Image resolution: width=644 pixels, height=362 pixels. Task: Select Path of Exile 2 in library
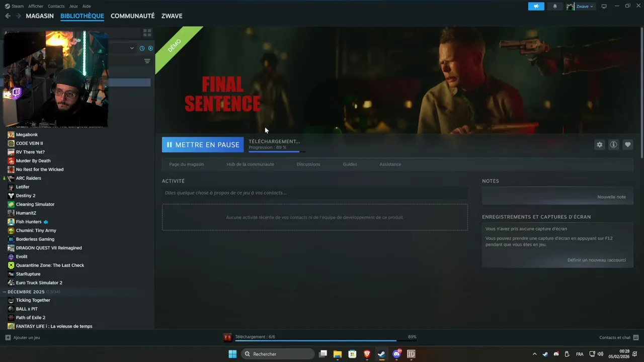pos(31,318)
